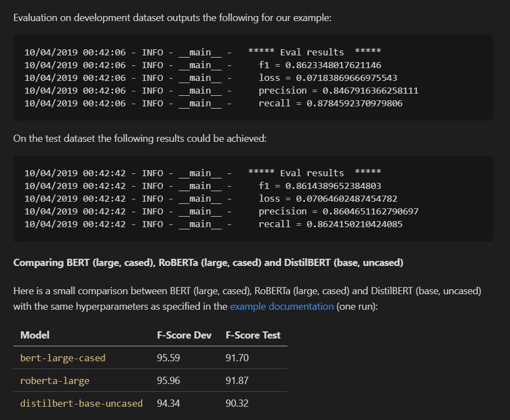Select roberta-large model name cell
Screen dimensions: 510x420
click(x=55, y=381)
